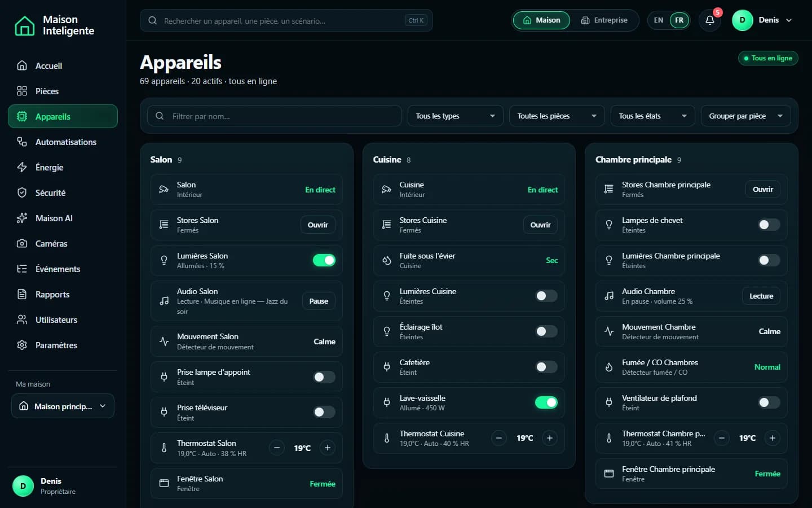Viewport: 812px width, 508px height.
Task: Click the Fenêtre Salon window icon
Action: pos(164,483)
